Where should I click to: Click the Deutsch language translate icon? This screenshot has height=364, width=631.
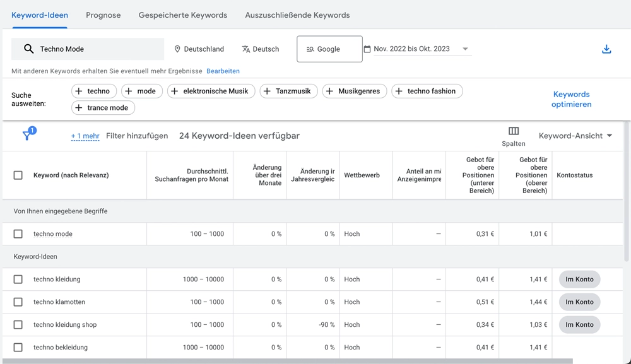click(246, 49)
